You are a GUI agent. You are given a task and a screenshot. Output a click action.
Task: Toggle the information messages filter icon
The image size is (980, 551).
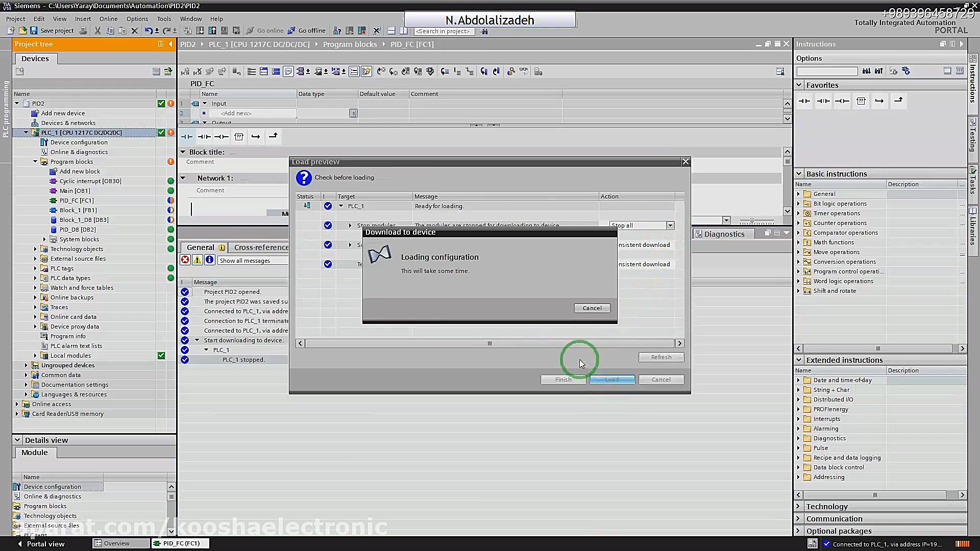click(210, 260)
